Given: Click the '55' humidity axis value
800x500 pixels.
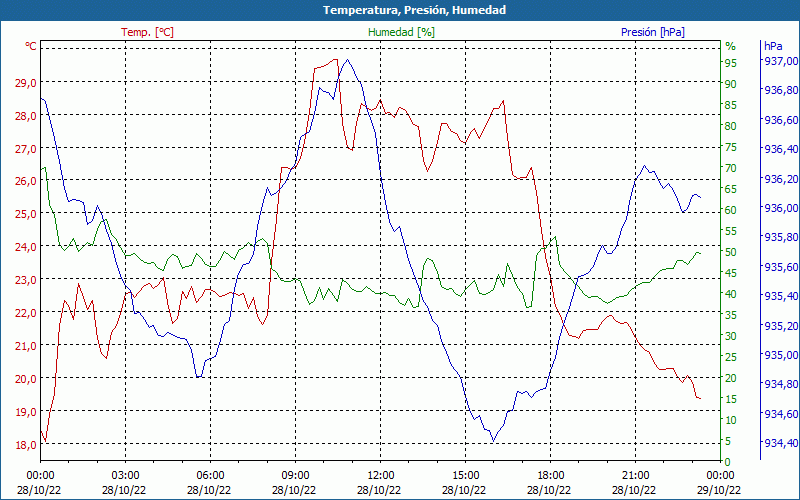Looking at the screenshot, I should 731,231.
